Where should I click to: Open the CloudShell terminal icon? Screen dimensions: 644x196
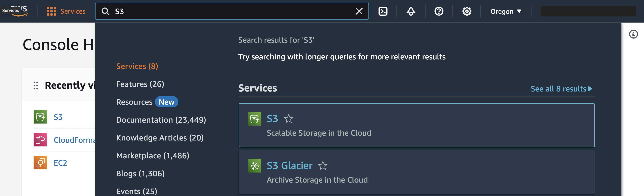coord(383,12)
